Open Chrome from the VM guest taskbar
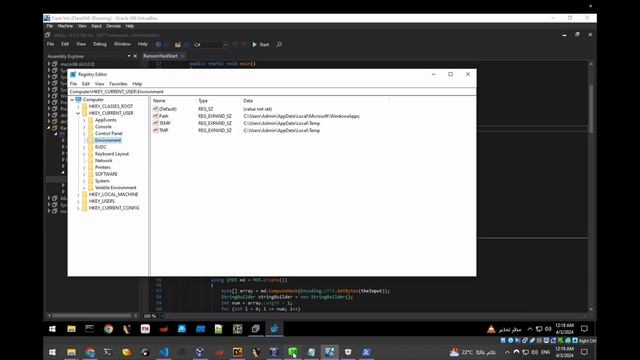 coord(108,329)
